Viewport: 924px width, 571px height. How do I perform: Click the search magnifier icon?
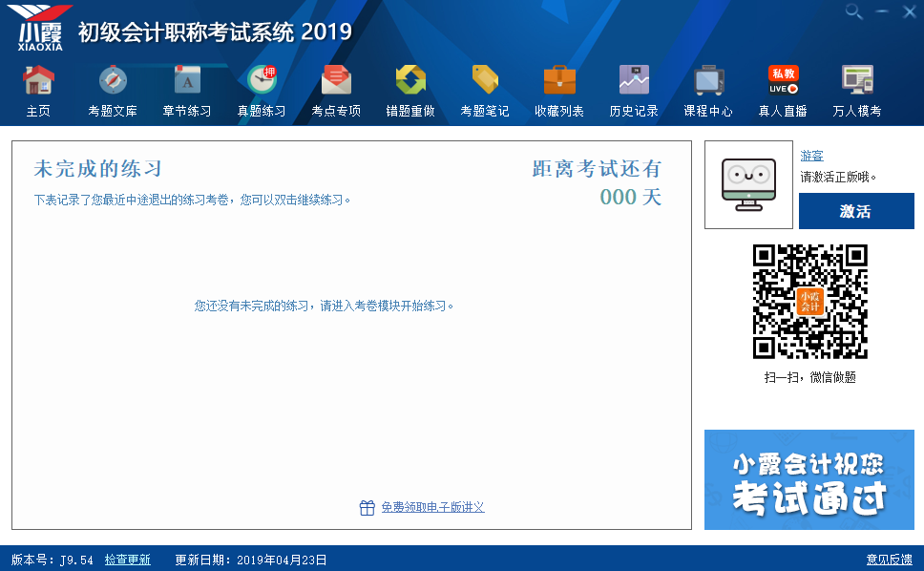854,11
